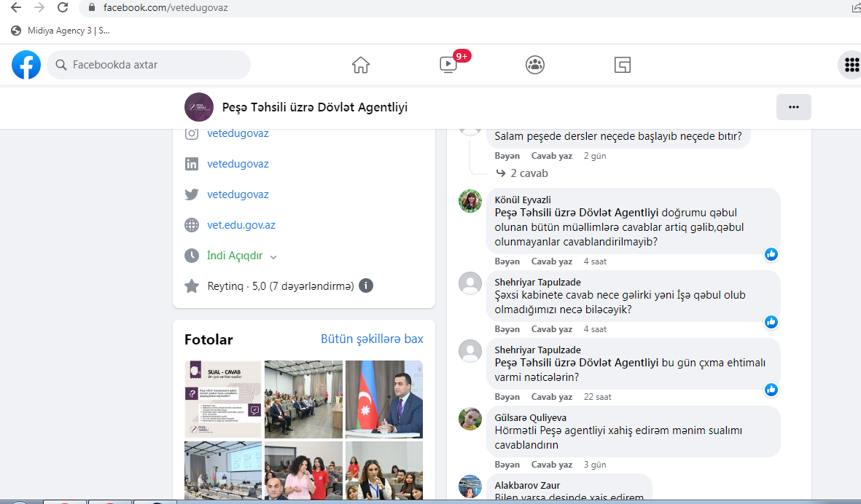Image resolution: width=861 pixels, height=504 pixels.
Task: Open Alakbarov Zaur's profile name
Action: (527, 485)
